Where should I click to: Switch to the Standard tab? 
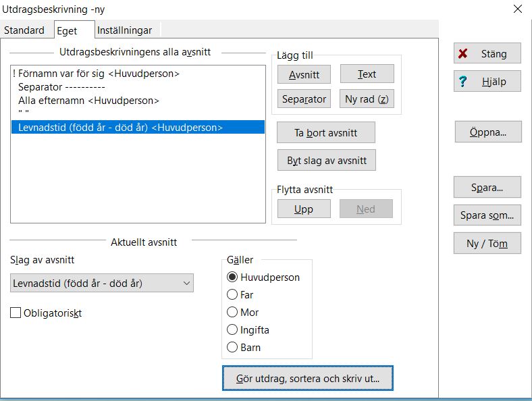[24, 30]
